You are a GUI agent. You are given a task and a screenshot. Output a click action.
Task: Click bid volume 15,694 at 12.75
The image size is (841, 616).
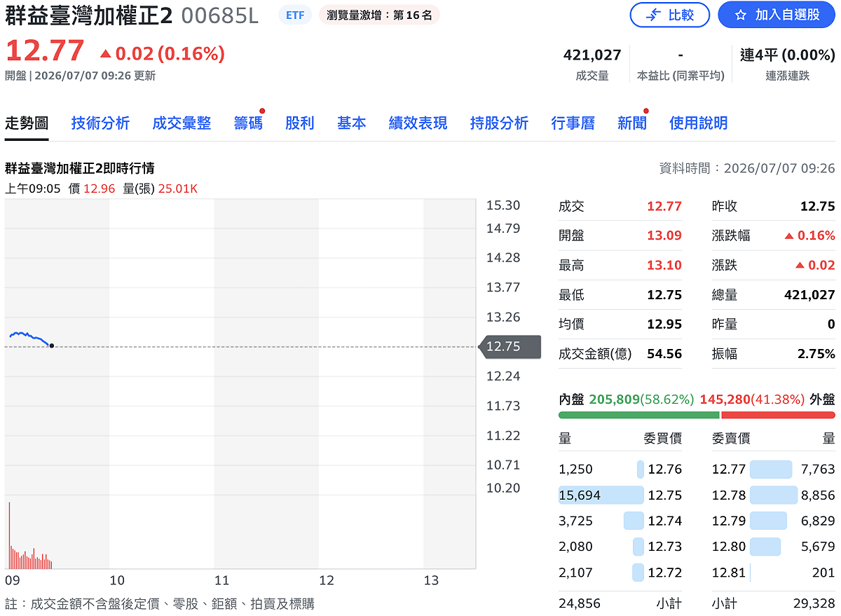[x=580, y=495]
